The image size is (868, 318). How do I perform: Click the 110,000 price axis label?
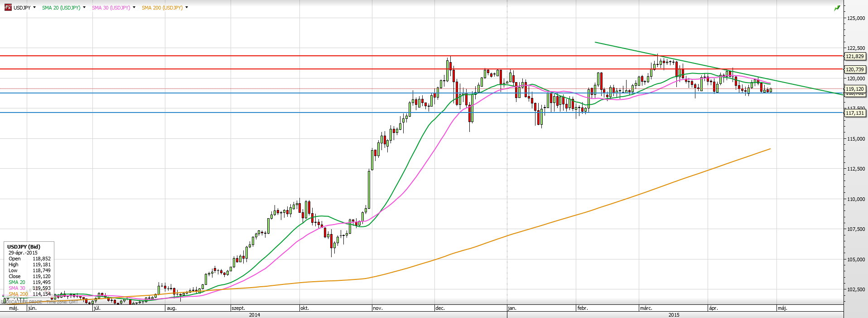point(856,199)
